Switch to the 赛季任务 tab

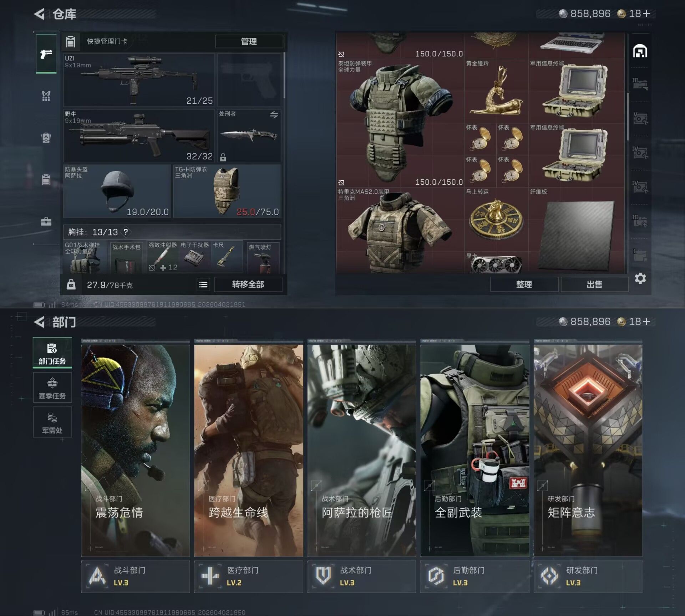52,388
